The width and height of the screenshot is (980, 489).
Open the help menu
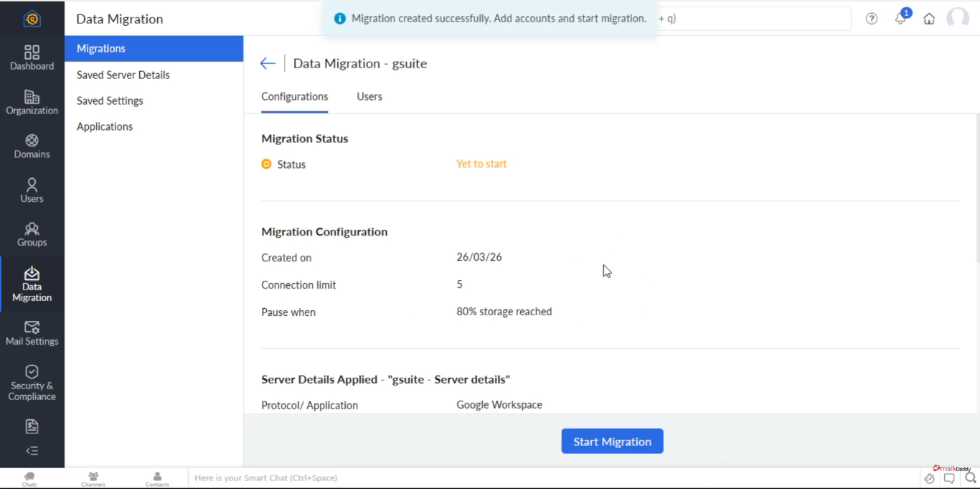(x=871, y=19)
